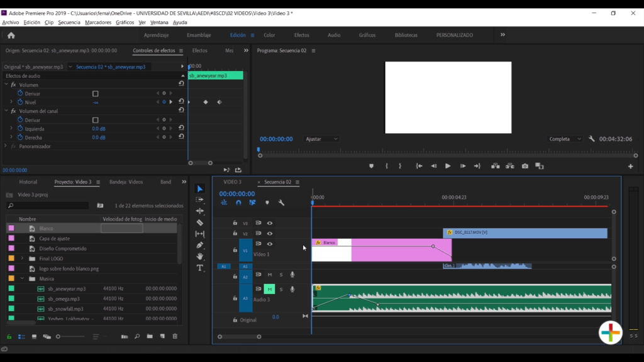Open timeline display settings wrench
Screen dimensions: 644x362
[x=281, y=203]
